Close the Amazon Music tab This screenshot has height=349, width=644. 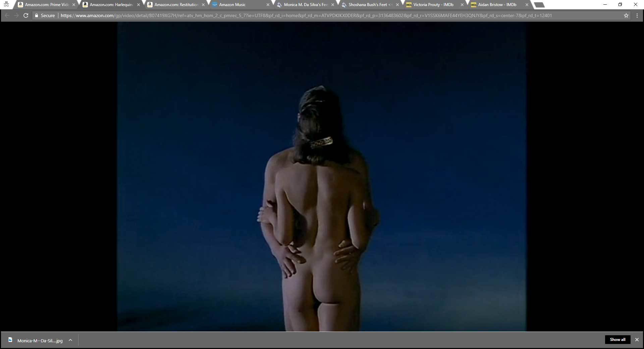pos(268,5)
